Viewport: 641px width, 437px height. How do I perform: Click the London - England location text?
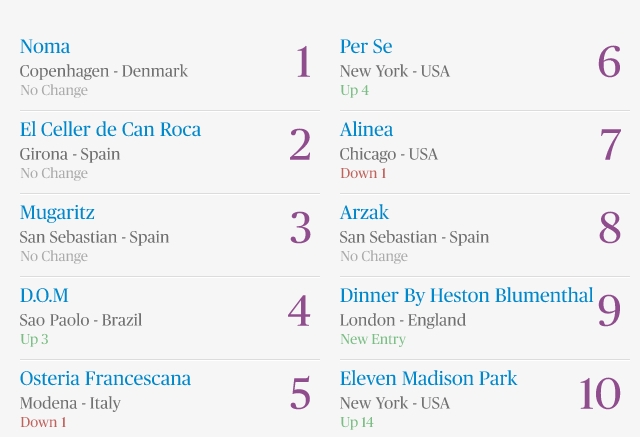tap(403, 320)
